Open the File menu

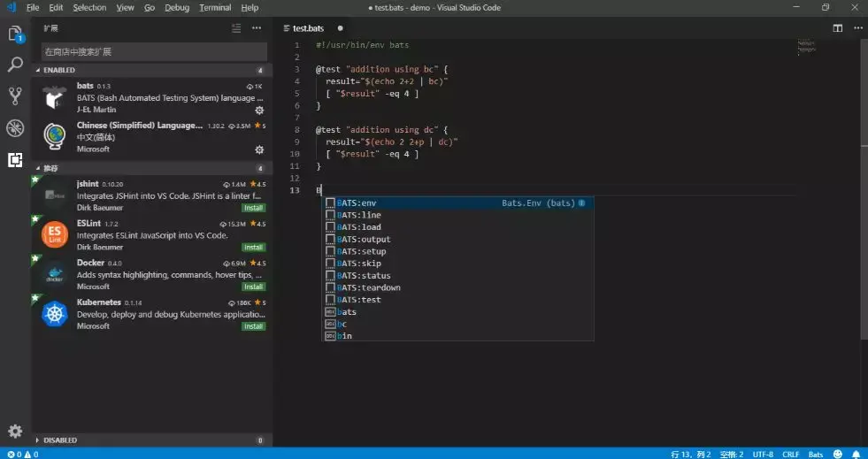[33, 8]
